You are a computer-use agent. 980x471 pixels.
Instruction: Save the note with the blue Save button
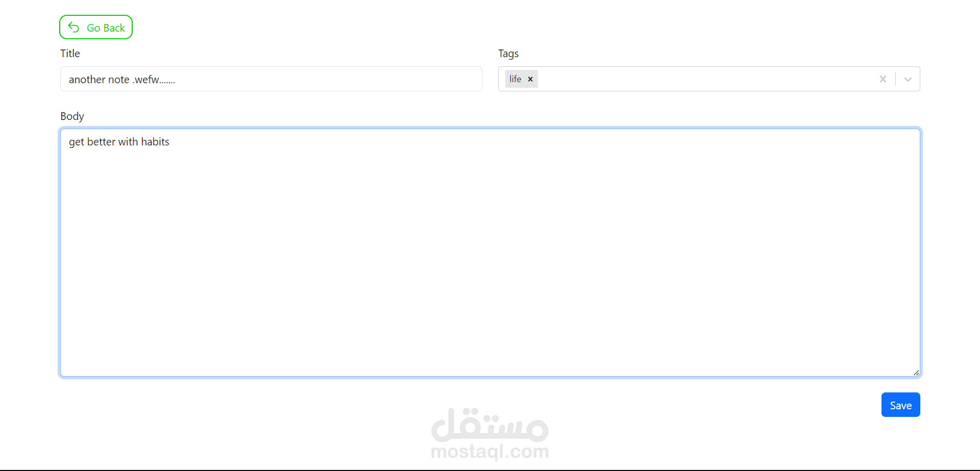[x=900, y=405]
